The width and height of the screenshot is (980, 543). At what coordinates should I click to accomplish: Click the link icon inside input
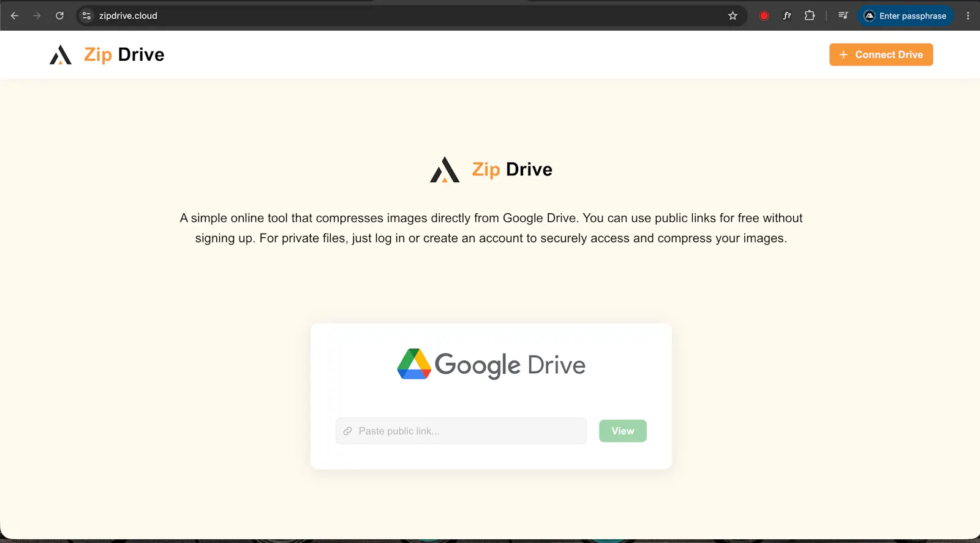pos(347,431)
